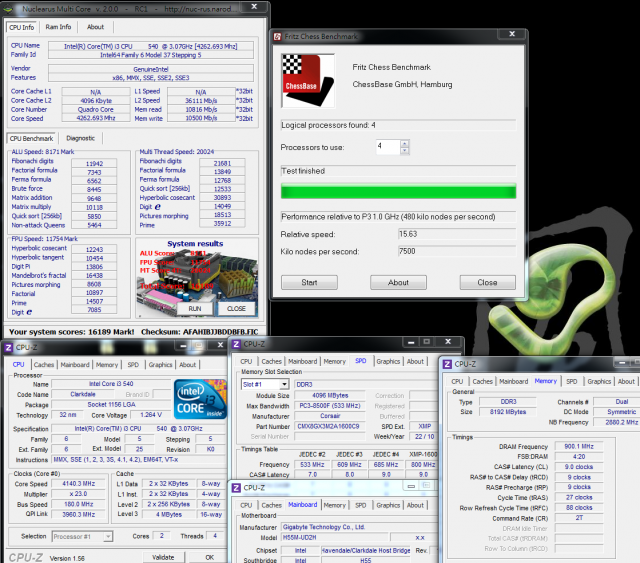Click the CPU-Z icon of the Mainboard window
Image resolution: width=640 pixels, height=563 pixels.
[x=236, y=488]
